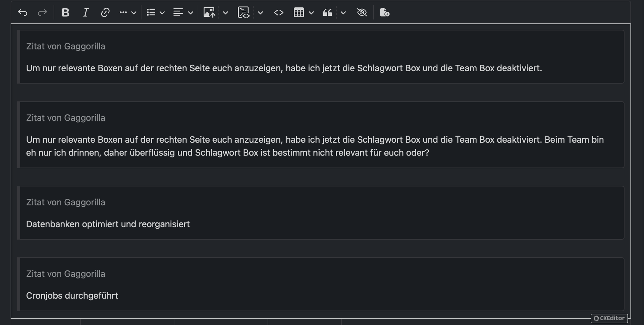This screenshot has width=644, height=325.
Task: Click the image upload icon
Action: (209, 13)
